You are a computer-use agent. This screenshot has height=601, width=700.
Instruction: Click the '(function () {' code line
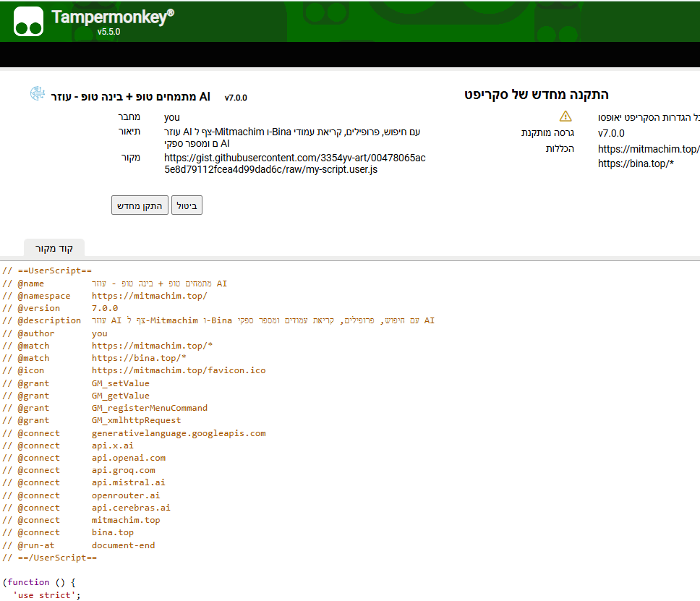click(39, 582)
